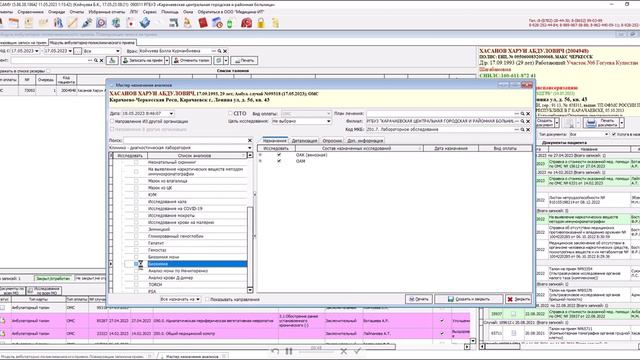Click magnifier in patient search field
This screenshot has width=640, height=360.
click(x=96, y=60)
